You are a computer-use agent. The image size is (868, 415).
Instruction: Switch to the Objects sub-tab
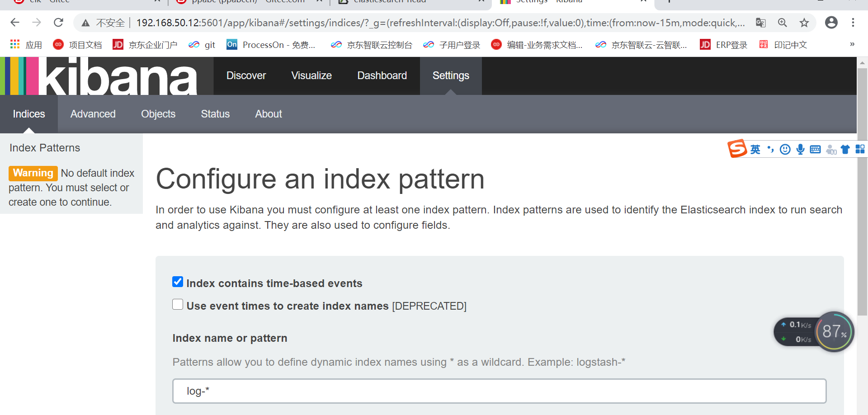pyautogui.click(x=158, y=114)
